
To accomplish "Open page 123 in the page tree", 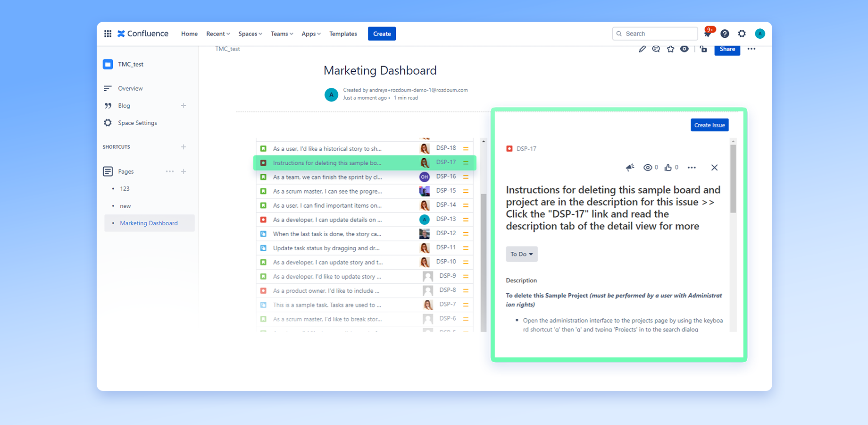I will 125,188.
